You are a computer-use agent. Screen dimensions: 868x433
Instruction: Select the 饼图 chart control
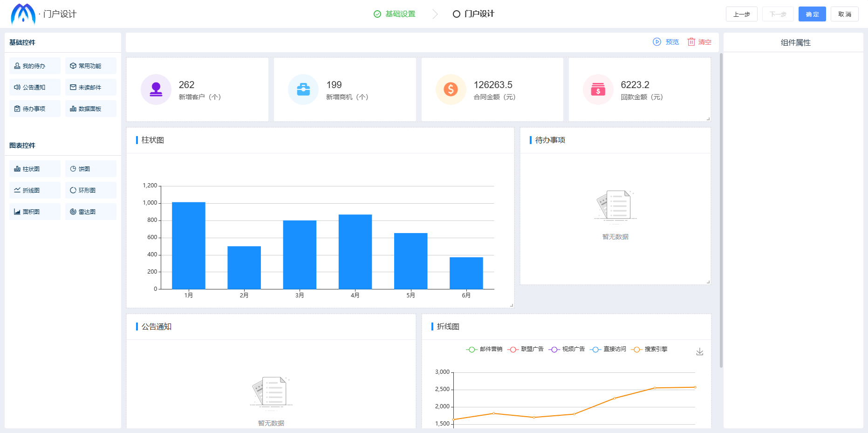pyautogui.click(x=91, y=169)
